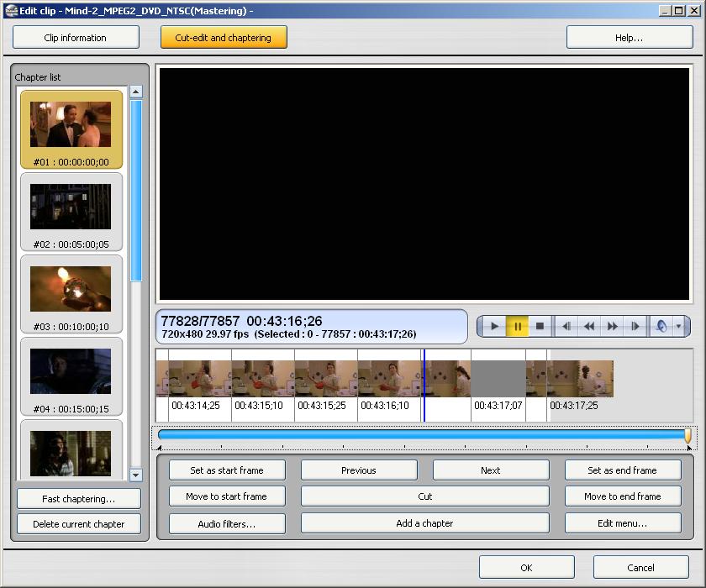Image resolution: width=706 pixels, height=588 pixels.
Task: Click the start marker under seek bar
Action: pyautogui.click(x=160, y=448)
